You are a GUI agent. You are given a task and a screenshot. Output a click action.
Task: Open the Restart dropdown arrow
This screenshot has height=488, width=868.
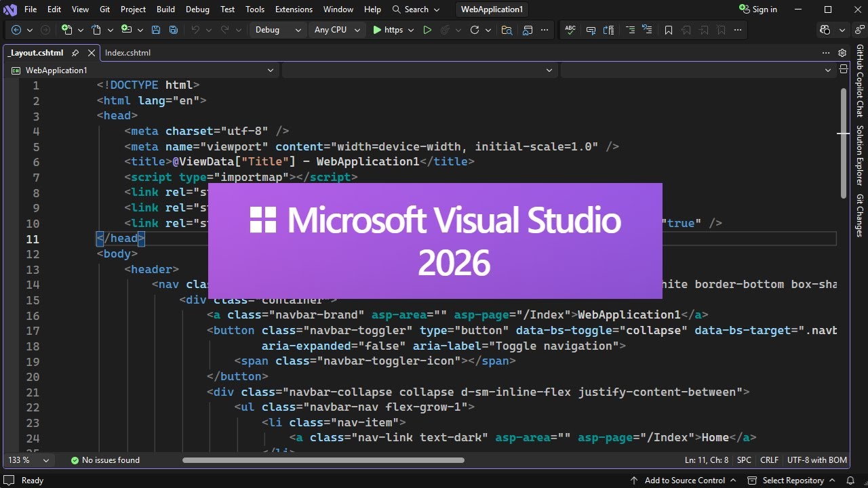488,30
